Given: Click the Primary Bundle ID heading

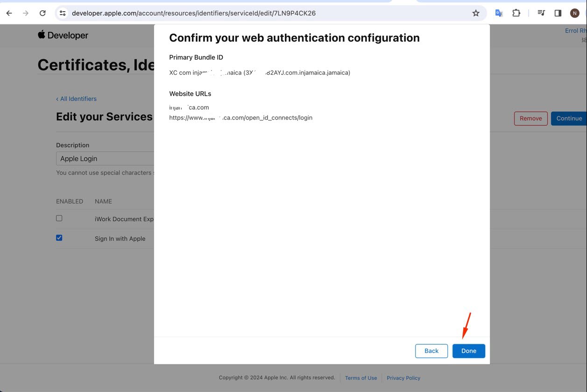Looking at the screenshot, I should click(196, 57).
